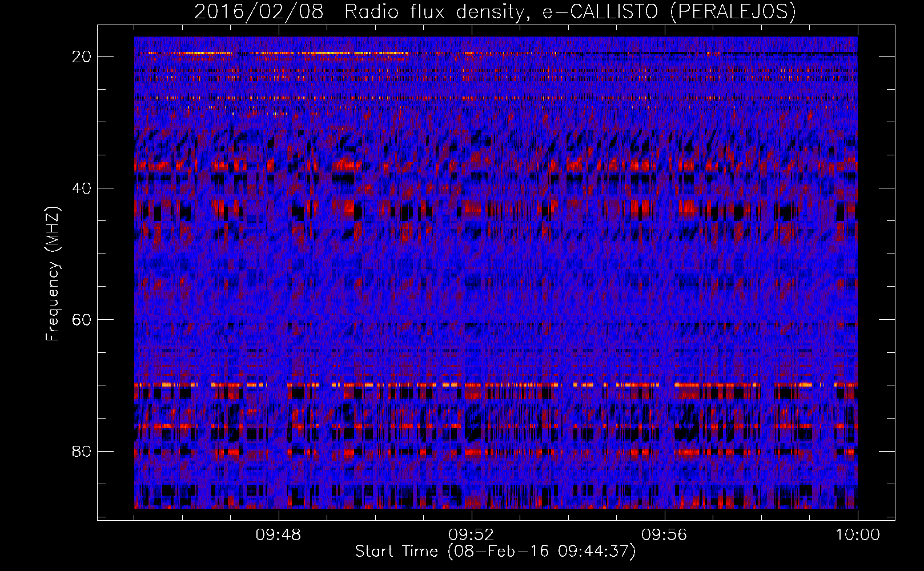Click the 80 frequency tick label

82,452
